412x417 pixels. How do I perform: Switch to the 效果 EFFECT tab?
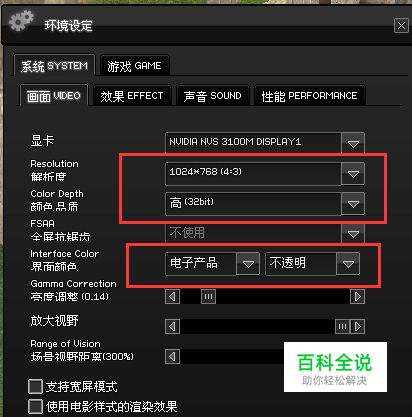click(132, 96)
